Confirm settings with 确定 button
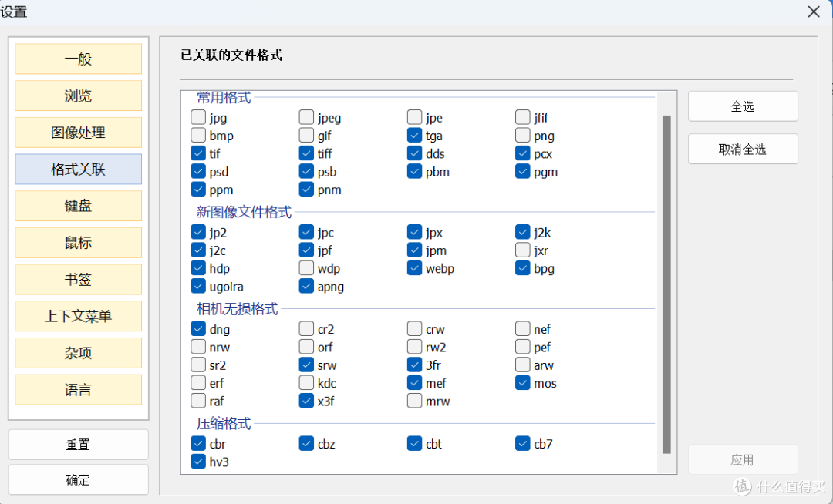The height and width of the screenshot is (504, 833). pyautogui.click(x=78, y=480)
